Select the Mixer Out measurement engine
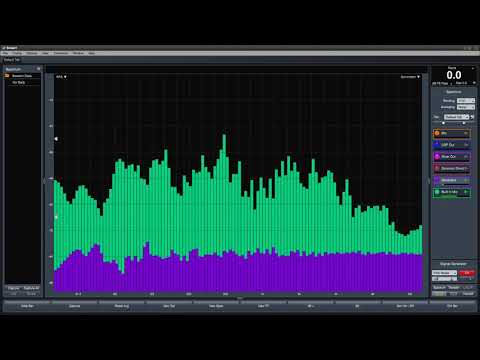 (452, 157)
